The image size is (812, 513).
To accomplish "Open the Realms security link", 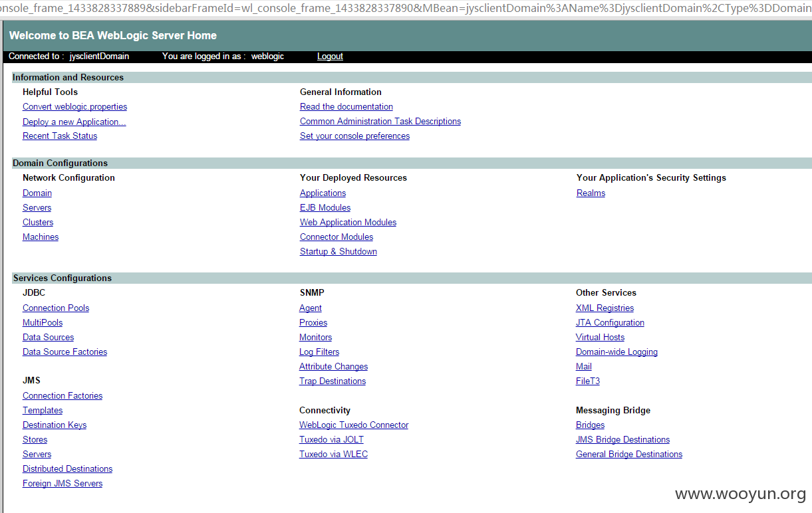I will (591, 193).
